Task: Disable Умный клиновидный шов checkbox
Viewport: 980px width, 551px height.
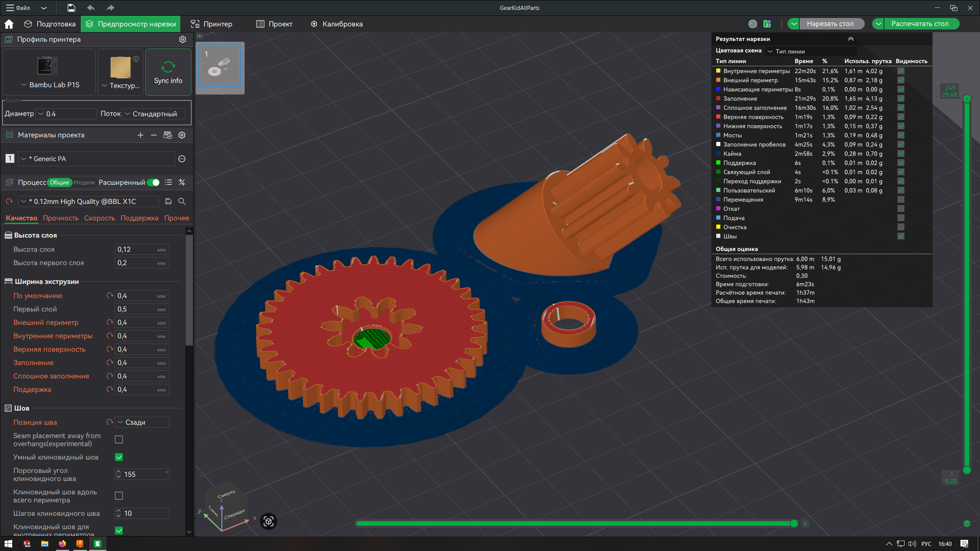Action: coord(119,457)
